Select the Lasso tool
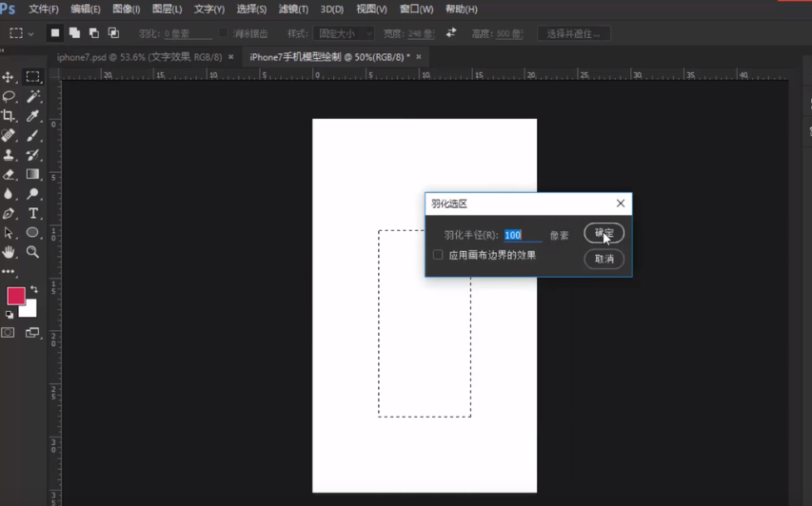Image resolution: width=812 pixels, height=506 pixels. 9,97
